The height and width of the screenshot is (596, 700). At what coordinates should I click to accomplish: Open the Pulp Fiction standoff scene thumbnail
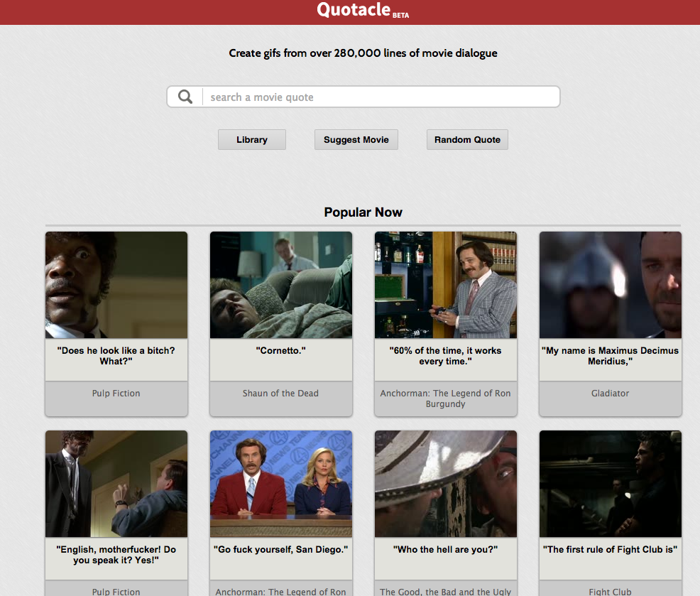(116, 484)
